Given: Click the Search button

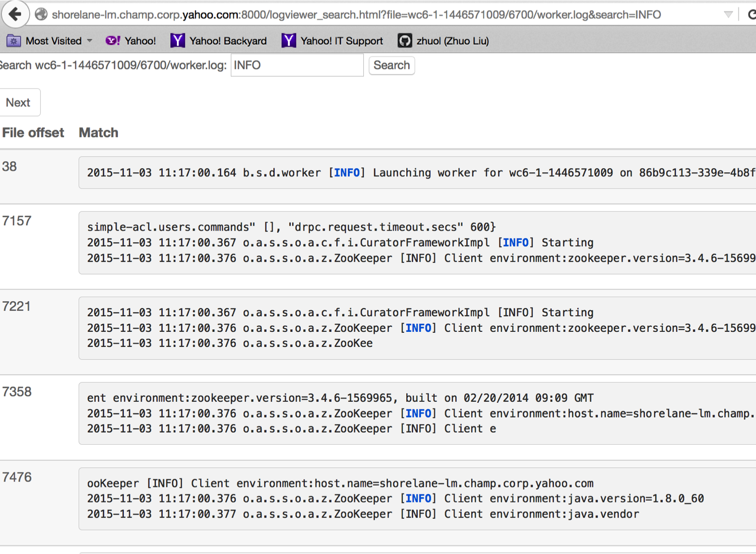Looking at the screenshot, I should tap(392, 65).
